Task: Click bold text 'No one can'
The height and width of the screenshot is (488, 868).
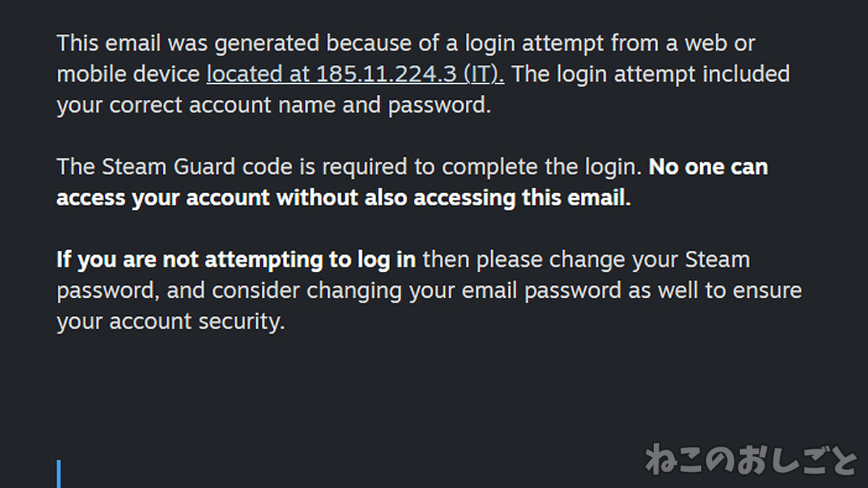Action: (708, 168)
